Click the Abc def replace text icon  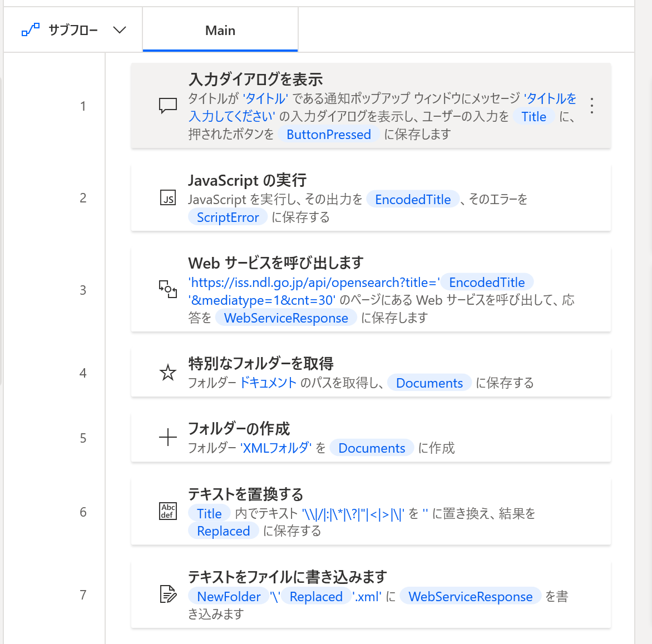pyautogui.click(x=168, y=512)
